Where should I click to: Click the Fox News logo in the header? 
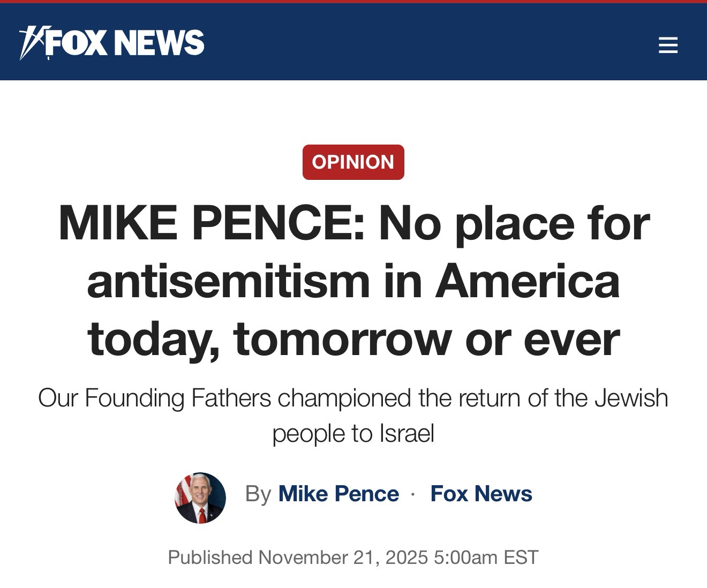(x=112, y=43)
